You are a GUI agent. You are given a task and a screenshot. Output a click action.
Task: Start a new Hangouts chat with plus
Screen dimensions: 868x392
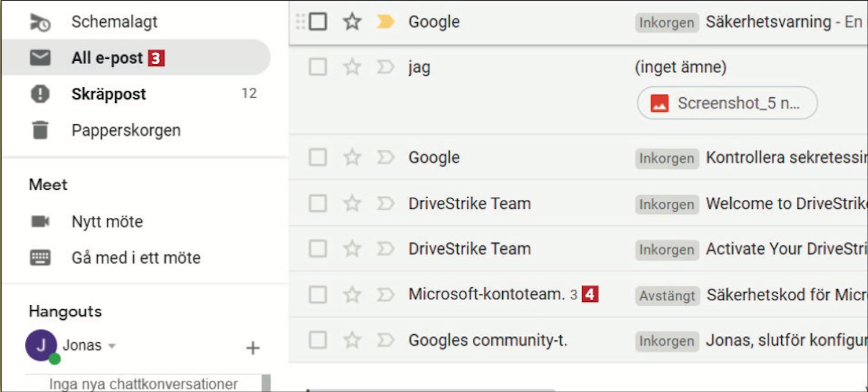pyautogui.click(x=253, y=347)
